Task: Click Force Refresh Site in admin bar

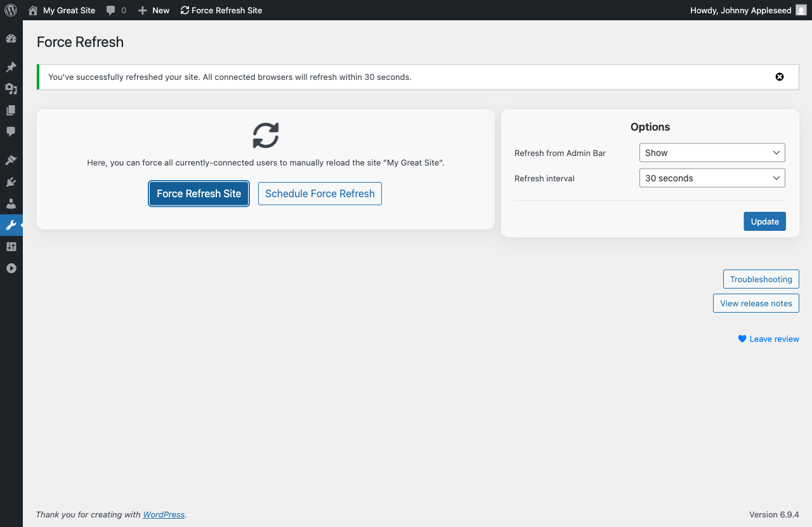Action: click(x=221, y=10)
